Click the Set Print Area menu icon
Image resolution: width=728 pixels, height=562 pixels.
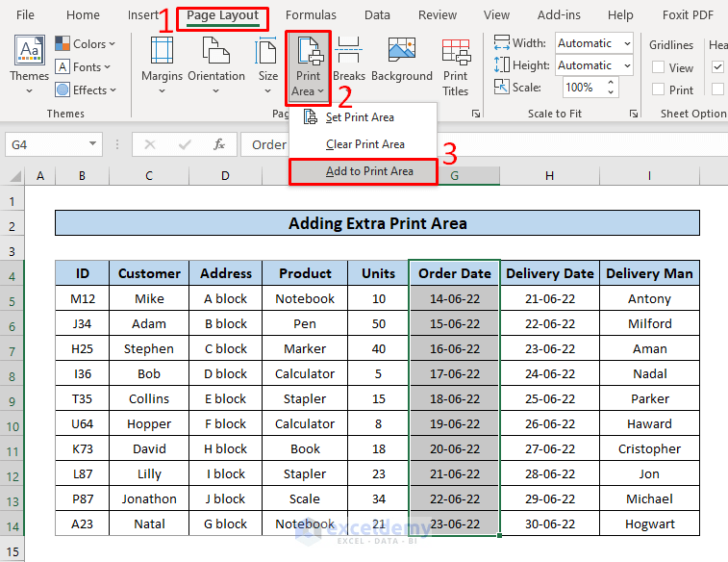click(310, 116)
